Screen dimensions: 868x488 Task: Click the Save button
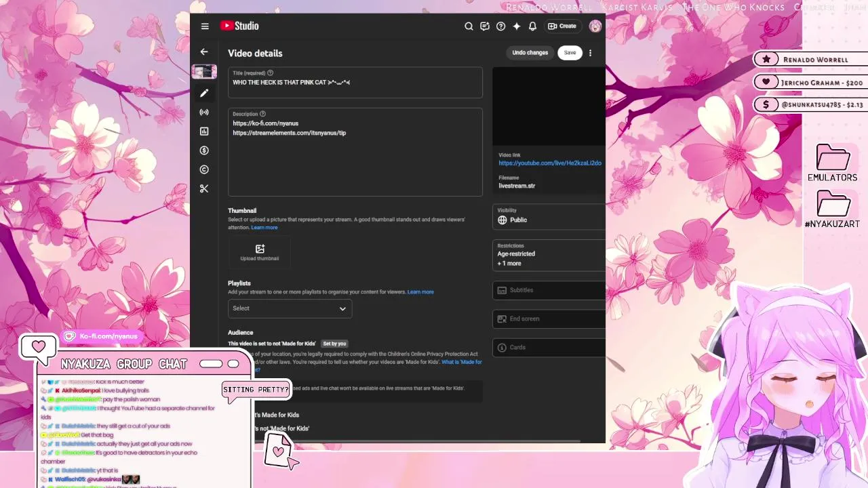[x=570, y=53]
